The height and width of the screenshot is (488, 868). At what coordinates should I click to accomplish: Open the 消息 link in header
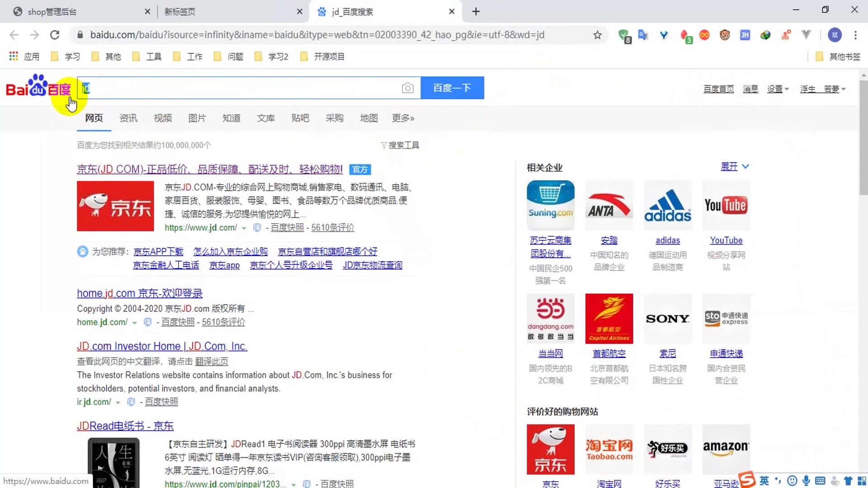point(750,89)
